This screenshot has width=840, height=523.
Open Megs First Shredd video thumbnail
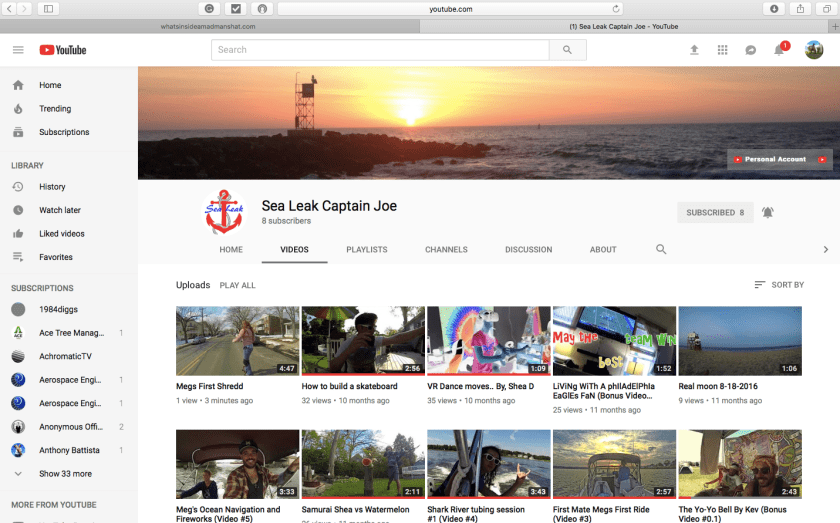pos(237,341)
